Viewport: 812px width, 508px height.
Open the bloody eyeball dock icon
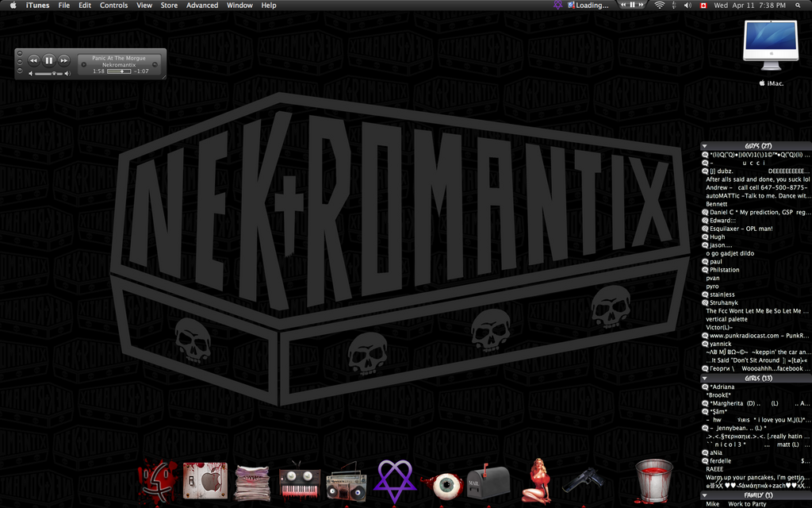tap(442, 486)
